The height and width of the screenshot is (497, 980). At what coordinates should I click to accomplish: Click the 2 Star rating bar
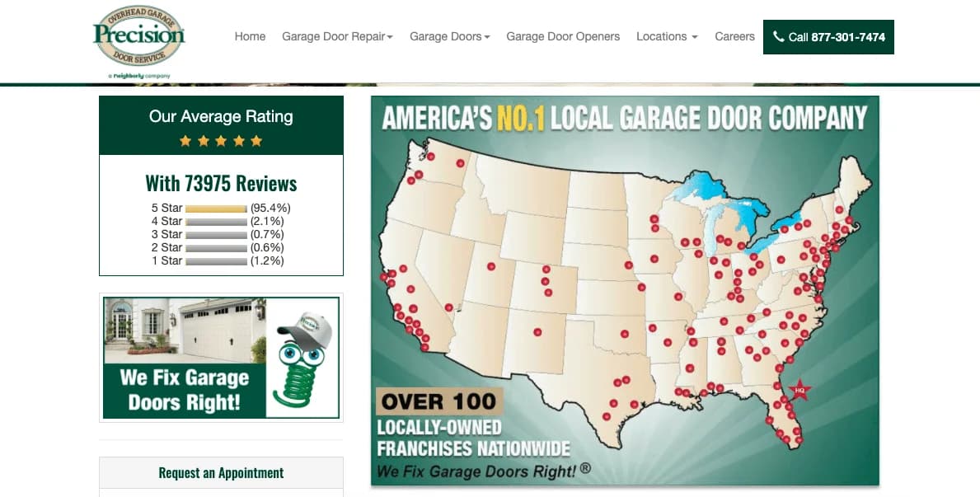coord(216,248)
